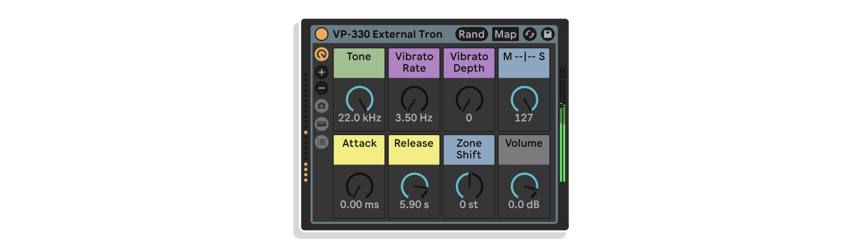The image size is (868, 249).
Task: Click the Vibrato Rate knob
Action: pos(414,99)
